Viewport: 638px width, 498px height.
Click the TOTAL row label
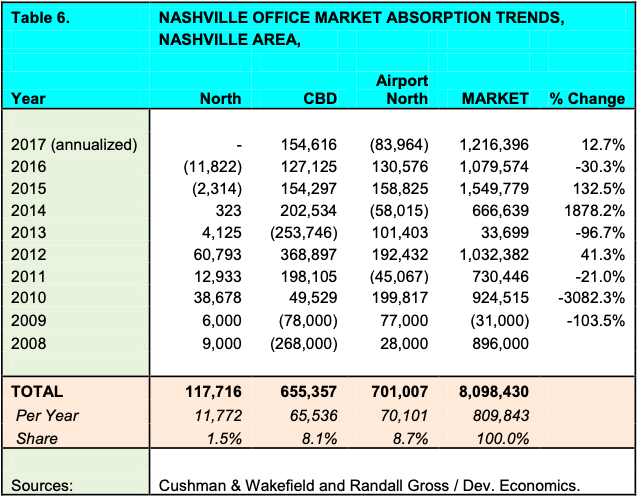pyautogui.click(x=37, y=393)
